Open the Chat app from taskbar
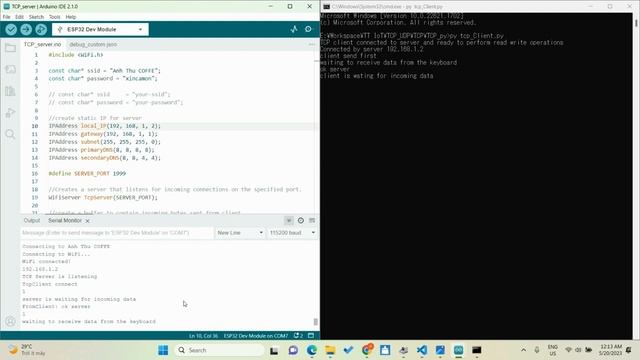This screenshot has height=360, width=640. (x=293, y=350)
